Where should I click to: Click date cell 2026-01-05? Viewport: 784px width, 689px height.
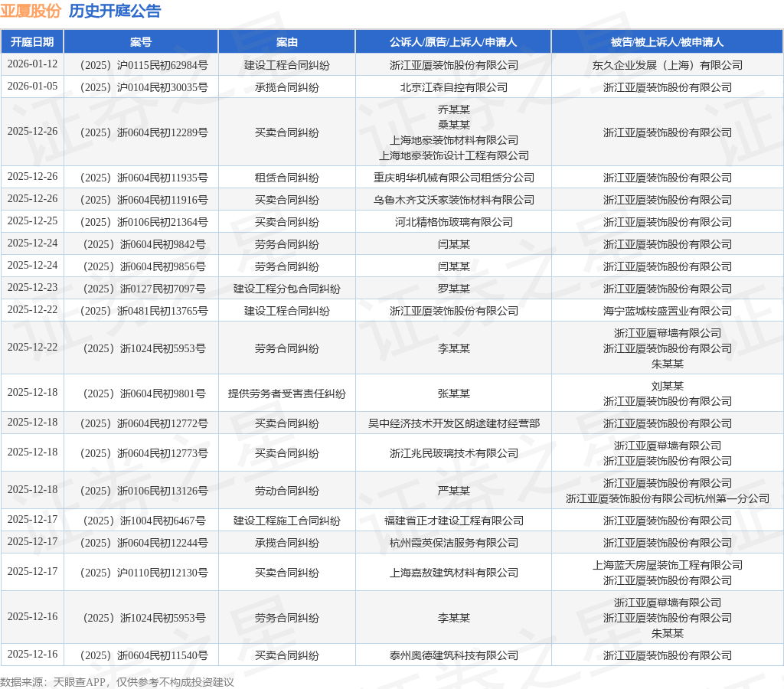click(32, 87)
